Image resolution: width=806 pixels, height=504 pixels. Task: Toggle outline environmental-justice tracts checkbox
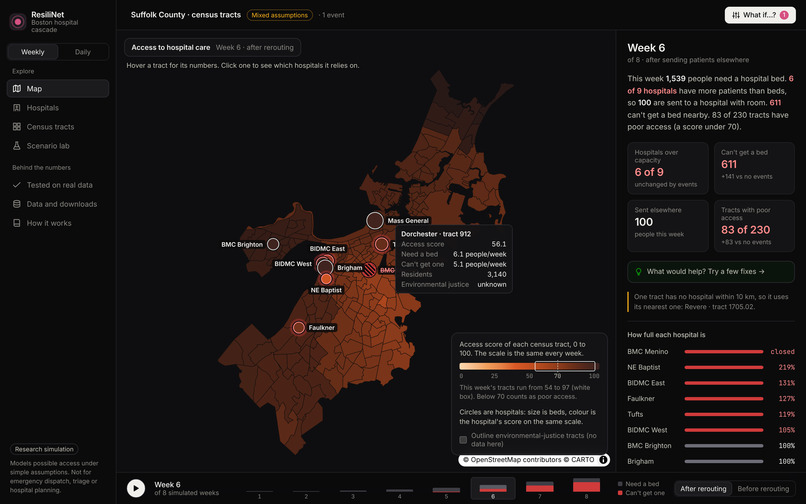463,440
